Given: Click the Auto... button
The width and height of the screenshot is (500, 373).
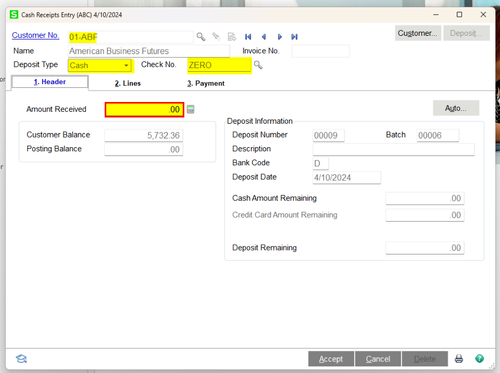Looking at the screenshot, I should [456, 108].
